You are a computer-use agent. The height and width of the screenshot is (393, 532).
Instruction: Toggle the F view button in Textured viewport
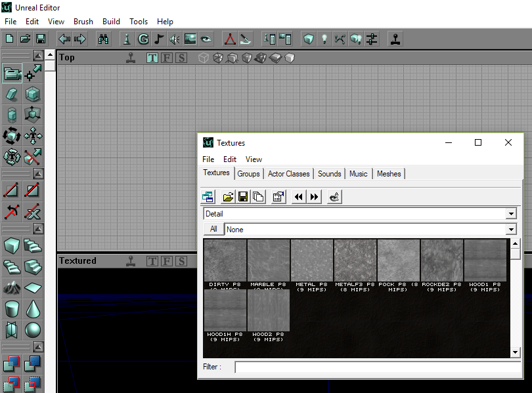(167, 261)
